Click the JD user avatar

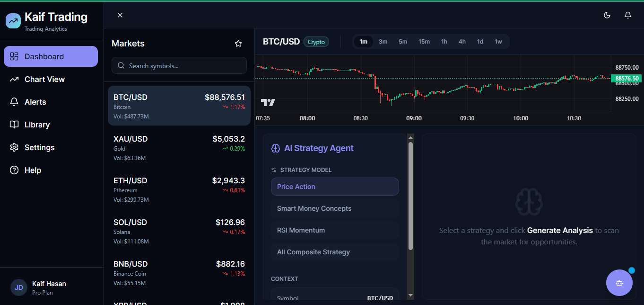coord(19,287)
